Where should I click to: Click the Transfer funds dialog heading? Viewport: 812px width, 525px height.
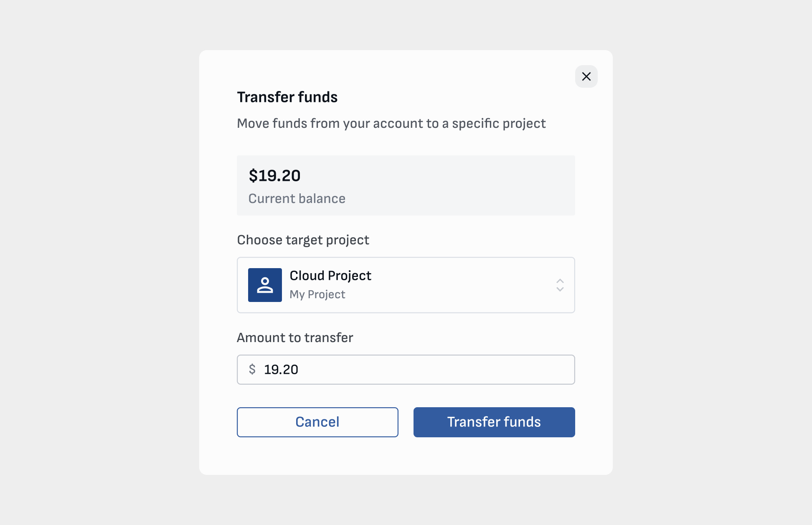tap(287, 97)
